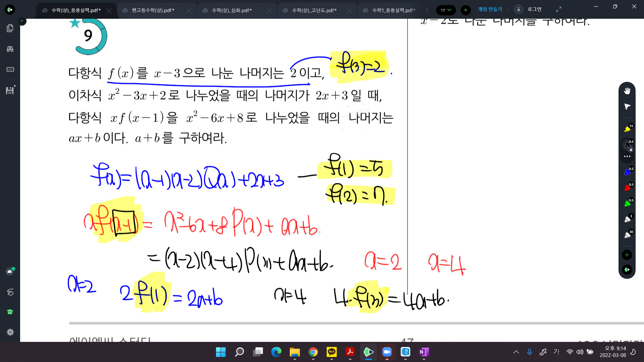Save the document with floppy icon

pos(10,90)
